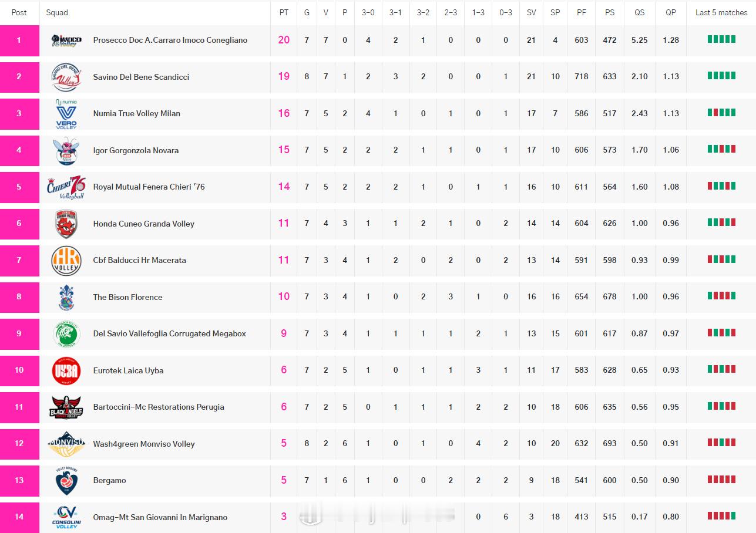The image size is (756, 533).
Task: Select the position 14 pink cell
Action: 19,517
